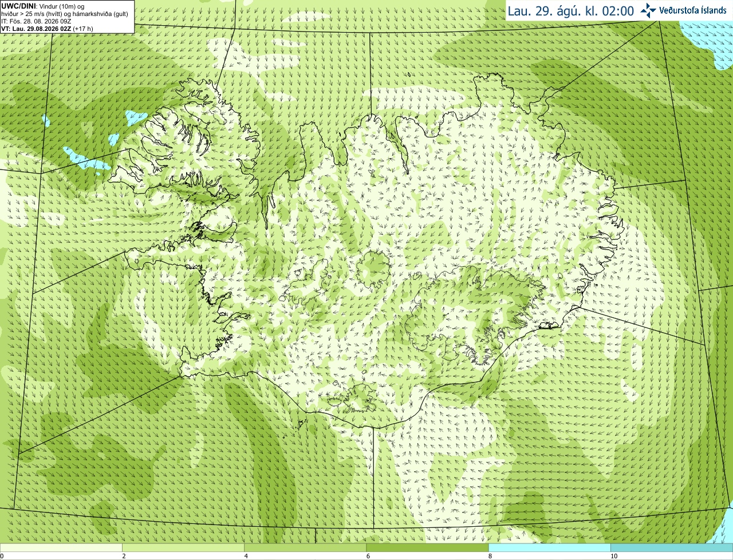Image resolution: width=733 pixels, height=560 pixels.
Task: Select the above 10 m/s teal swatch
Action: (672, 548)
